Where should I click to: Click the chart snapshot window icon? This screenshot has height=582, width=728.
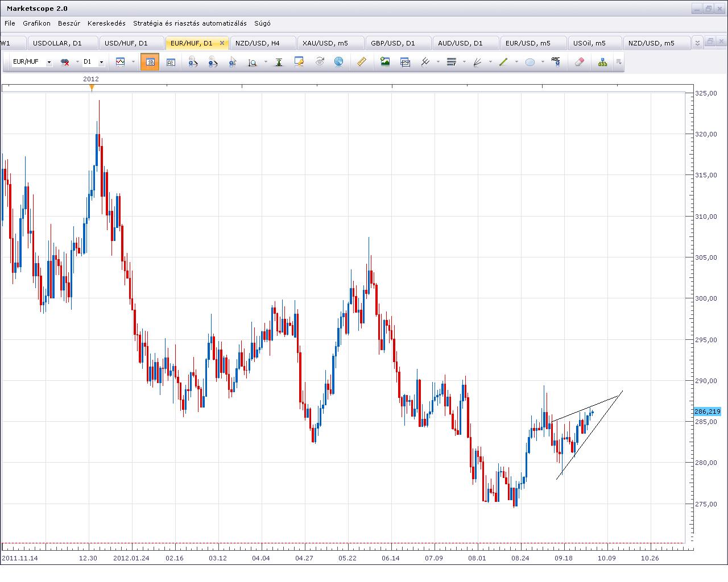click(x=405, y=62)
